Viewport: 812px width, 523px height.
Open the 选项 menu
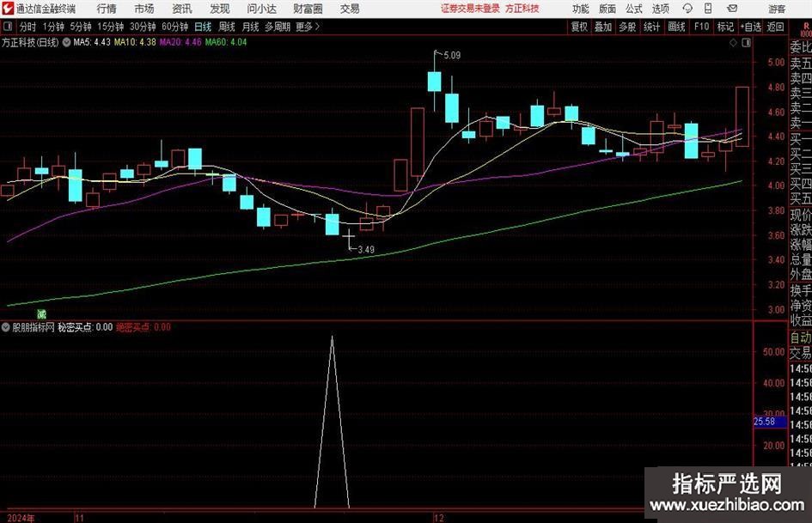pos(660,9)
